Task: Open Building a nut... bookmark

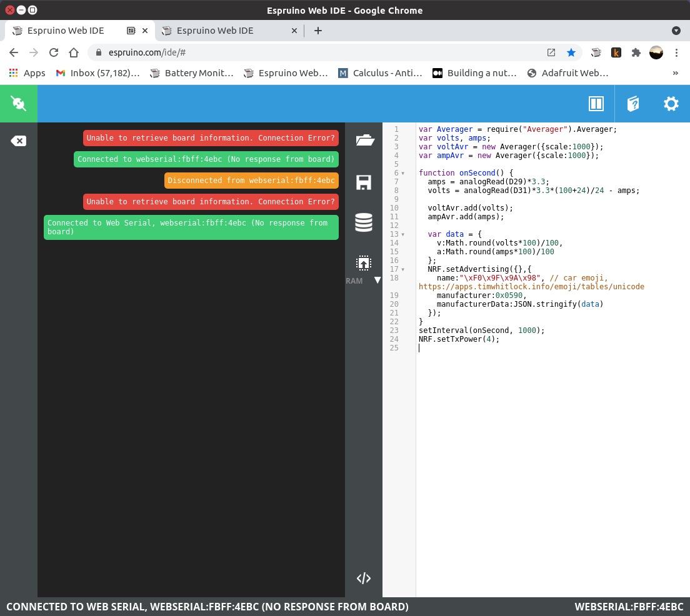Action: tap(474, 73)
